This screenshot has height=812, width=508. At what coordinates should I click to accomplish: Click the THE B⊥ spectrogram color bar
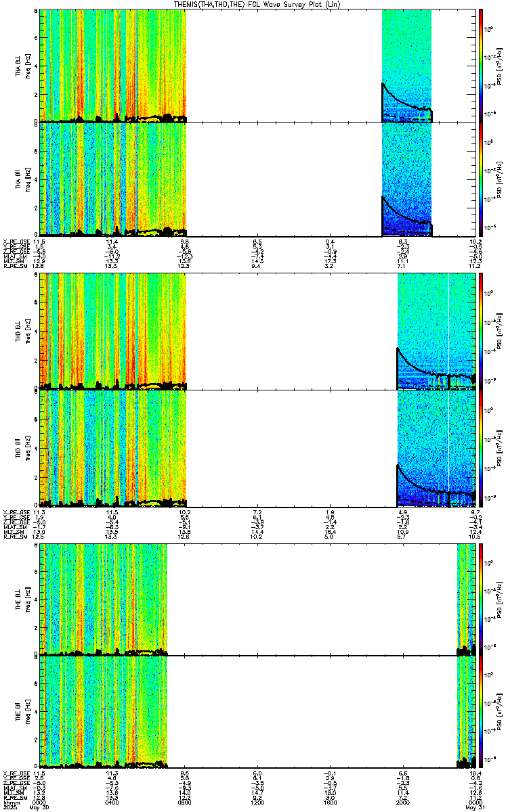(481, 599)
